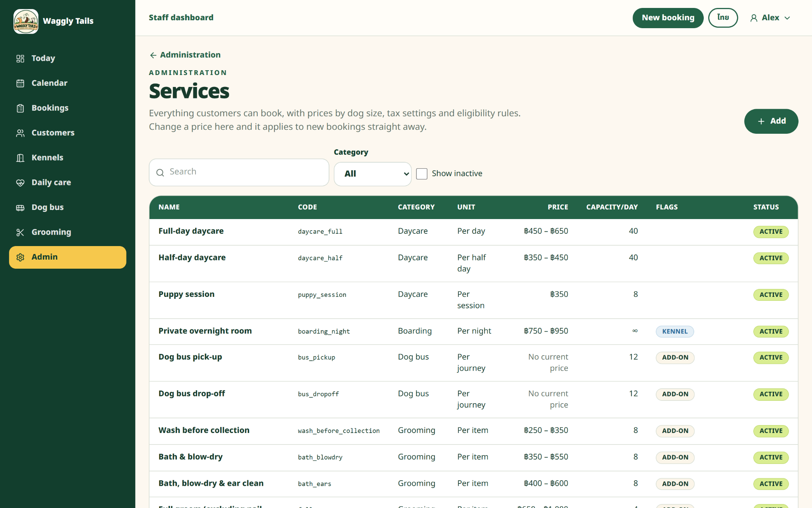Click the New booking button
812x508 pixels.
point(668,18)
